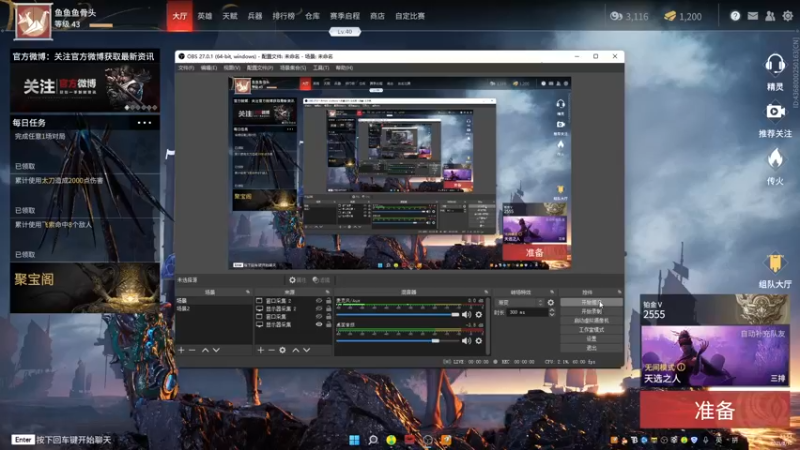
Task: Remove selected source with minus icon
Action: pos(271,350)
